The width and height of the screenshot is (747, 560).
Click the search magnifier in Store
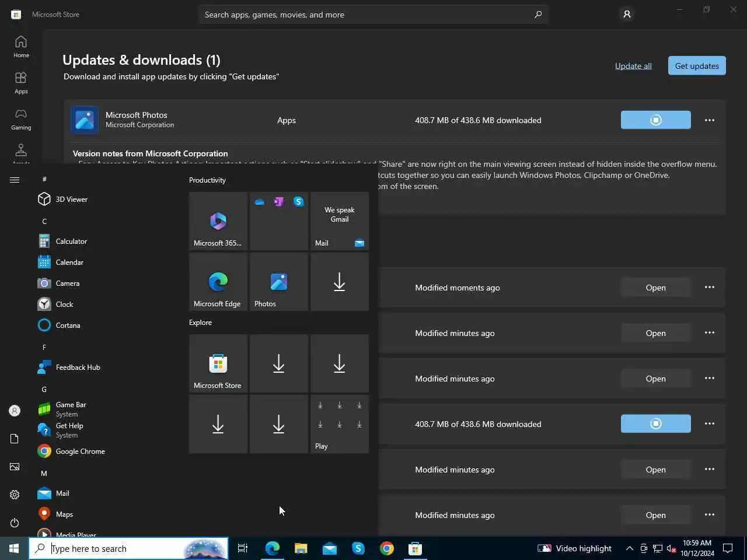[x=537, y=15]
